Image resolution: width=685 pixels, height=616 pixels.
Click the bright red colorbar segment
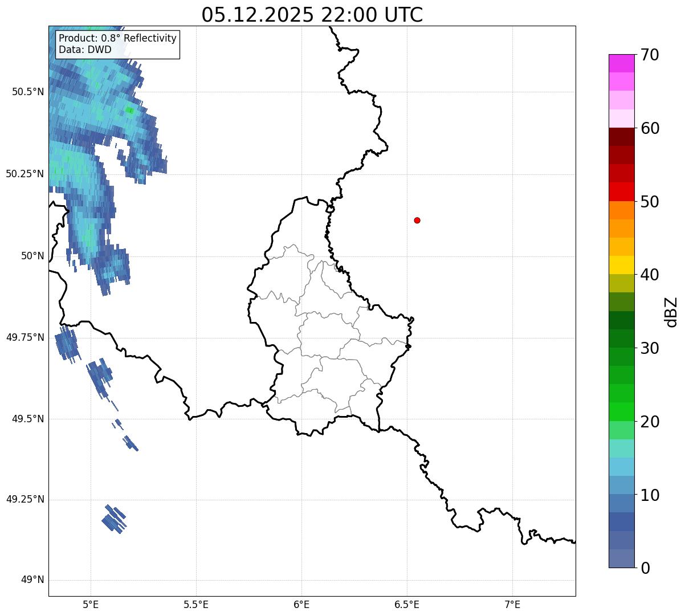pyautogui.click(x=621, y=192)
